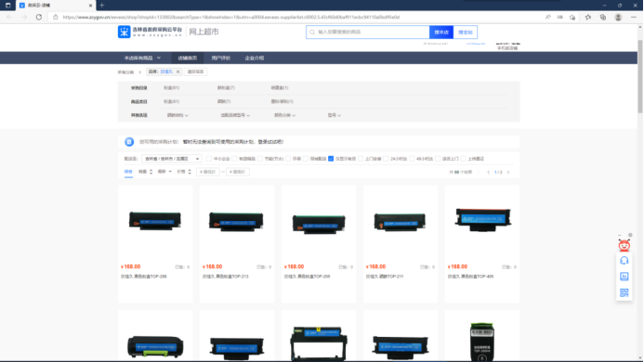The height and width of the screenshot is (362, 644).
Task: Expand the 型号 filter dropdown
Action: 334,115
